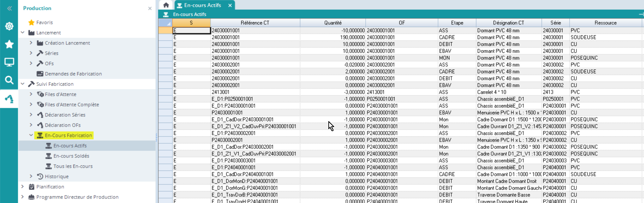Close the Production panel with X

point(150,9)
